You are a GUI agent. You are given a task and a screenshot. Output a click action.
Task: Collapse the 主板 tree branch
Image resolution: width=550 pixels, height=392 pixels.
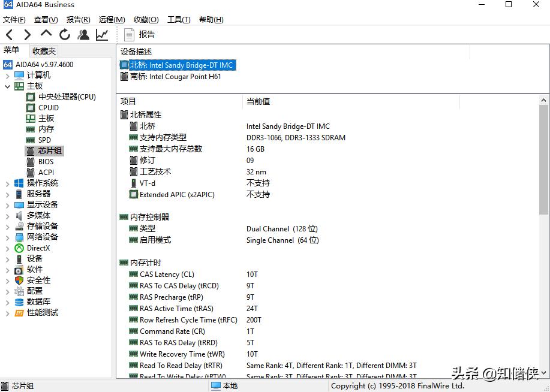click(x=6, y=86)
